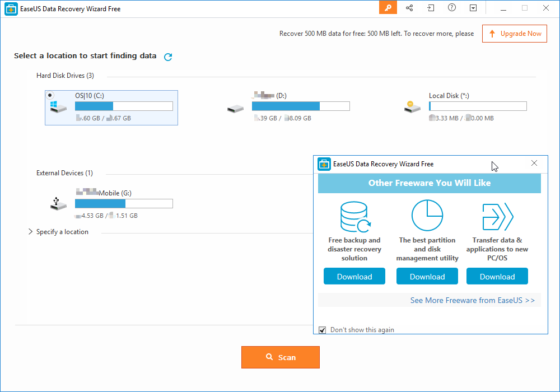
Task: Click the popup's EaseUS logo icon
Action: 324,164
